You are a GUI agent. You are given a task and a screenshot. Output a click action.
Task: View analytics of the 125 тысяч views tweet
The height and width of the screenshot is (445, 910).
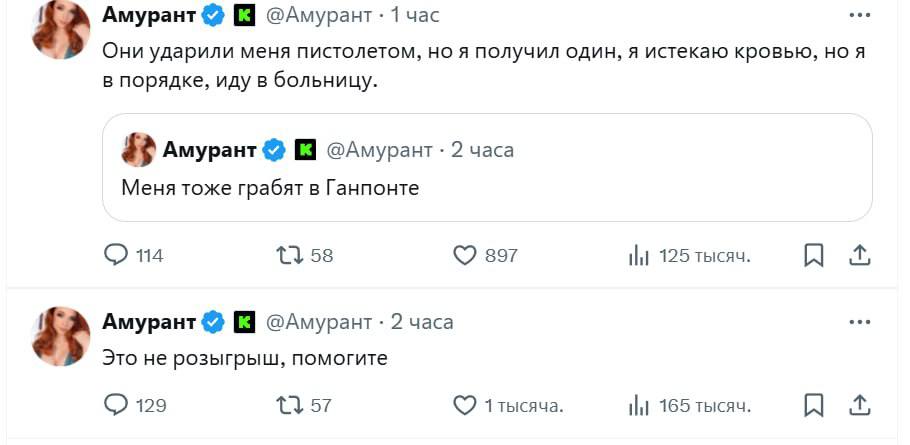639,256
